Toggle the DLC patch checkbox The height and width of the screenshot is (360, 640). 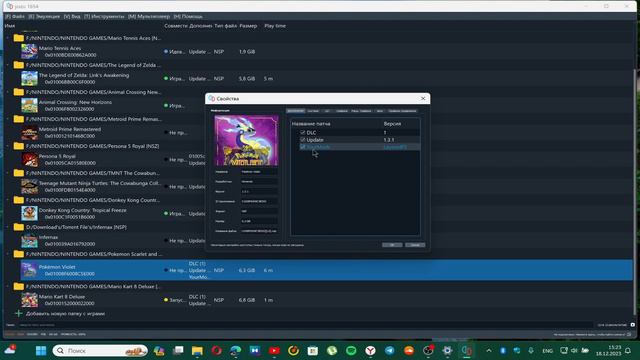[302, 133]
